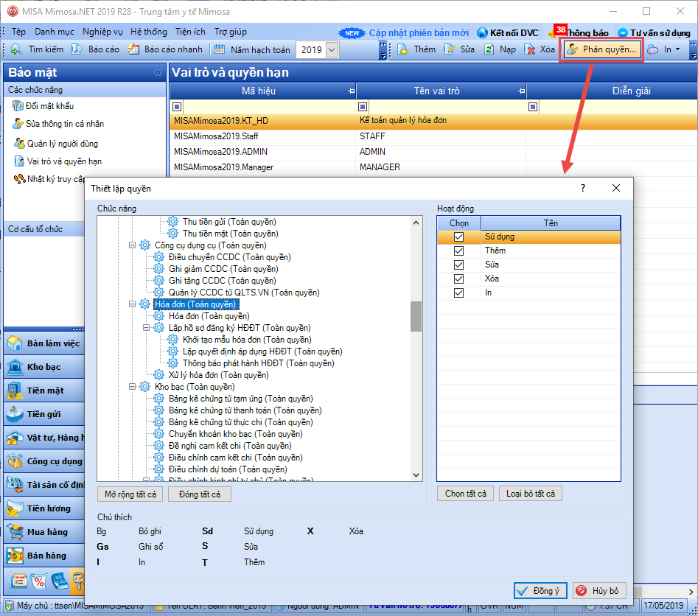Click the Cập nhật phiên bản mới link
Viewport: 698px width, 616px height.
pos(419,33)
